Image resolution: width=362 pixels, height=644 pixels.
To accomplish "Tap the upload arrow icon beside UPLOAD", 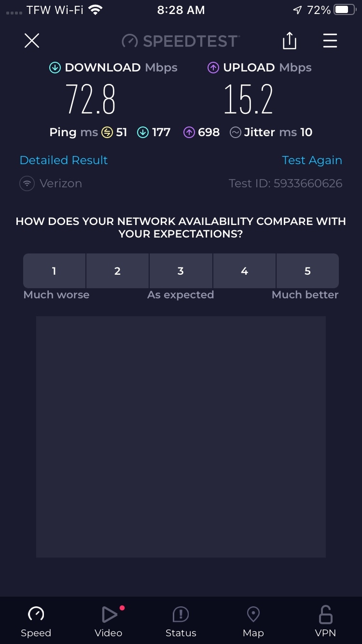I will click(x=213, y=68).
